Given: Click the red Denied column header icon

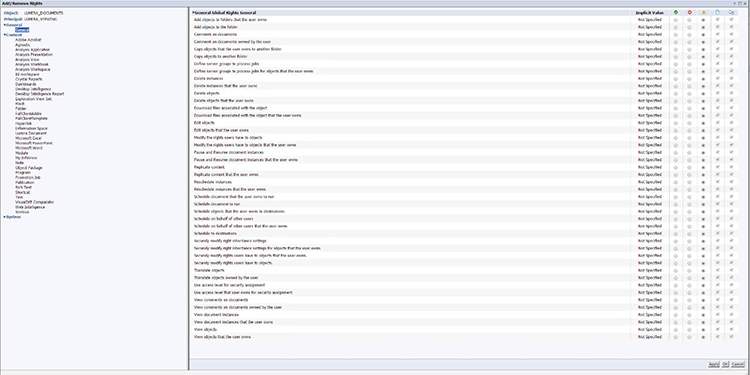Looking at the screenshot, I should (689, 12).
